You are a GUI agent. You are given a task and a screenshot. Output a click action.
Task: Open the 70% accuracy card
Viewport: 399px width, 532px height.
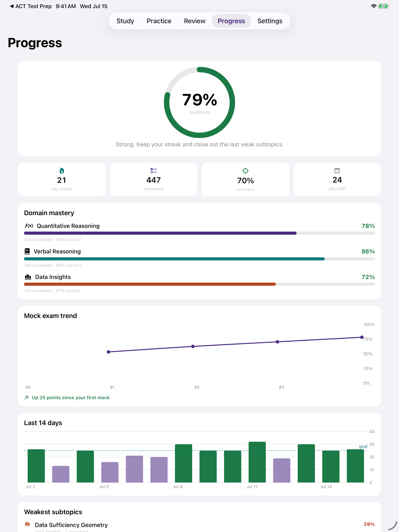[245, 179]
